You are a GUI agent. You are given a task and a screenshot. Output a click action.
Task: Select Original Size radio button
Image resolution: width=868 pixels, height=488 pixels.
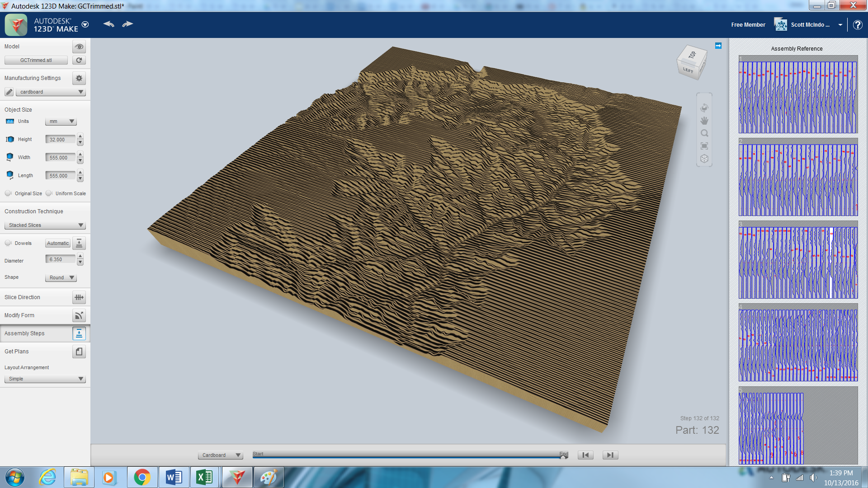(x=8, y=193)
